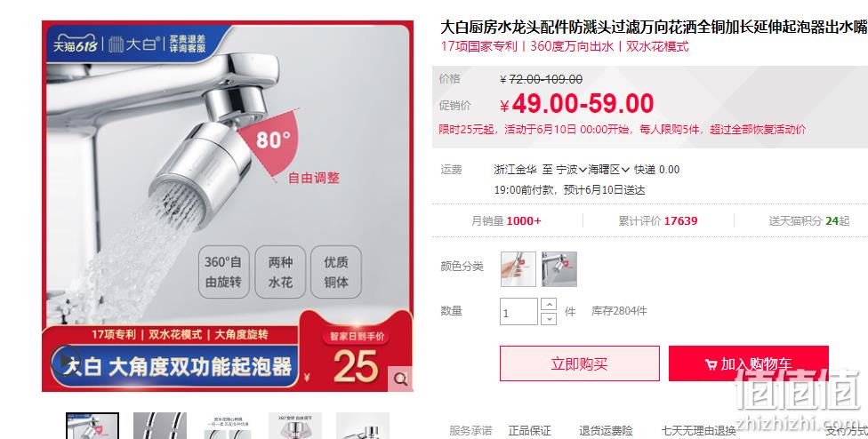Click the 立即购买 buy now button
The image size is (868, 439).
[580, 363]
